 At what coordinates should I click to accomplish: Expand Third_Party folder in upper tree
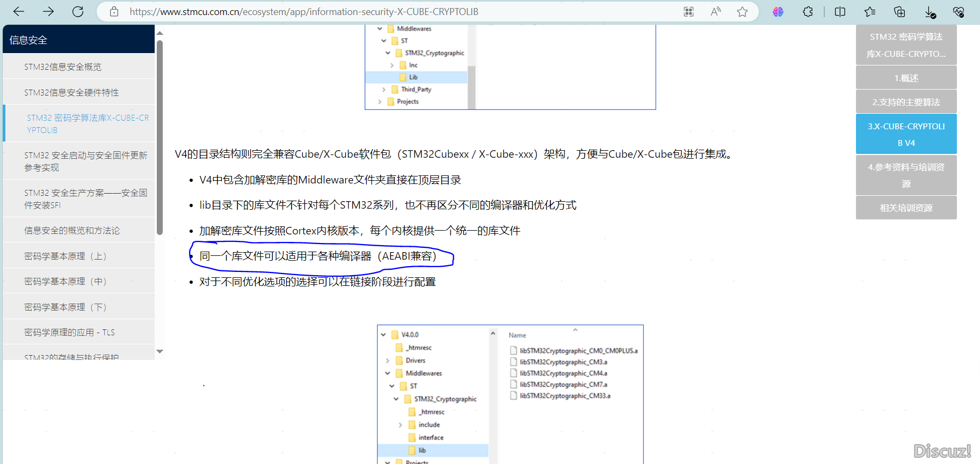pos(384,90)
